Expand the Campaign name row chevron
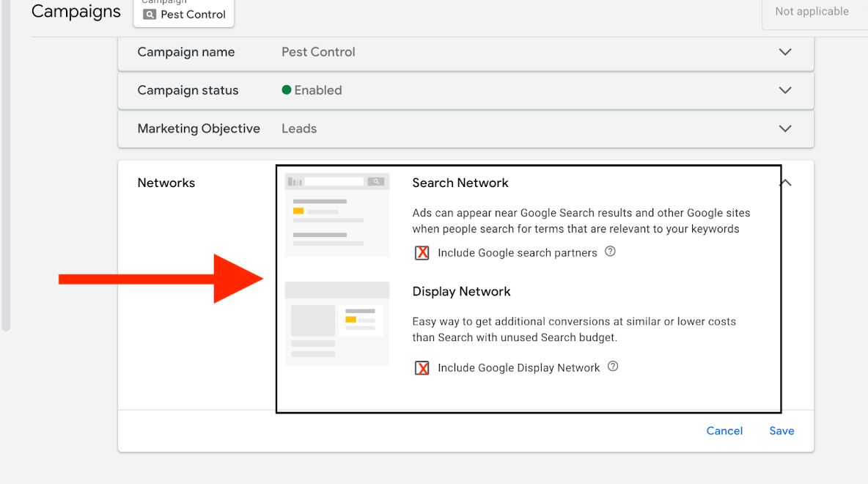Image resolution: width=868 pixels, height=484 pixels. click(x=785, y=52)
